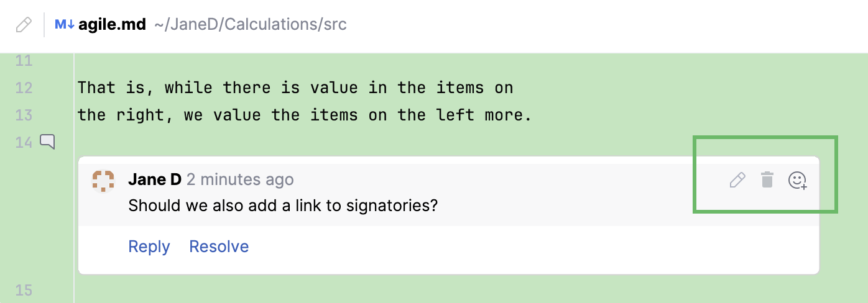Image resolution: width=868 pixels, height=303 pixels.
Task: Click the Markdown file type icon
Action: click(x=64, y=25)
